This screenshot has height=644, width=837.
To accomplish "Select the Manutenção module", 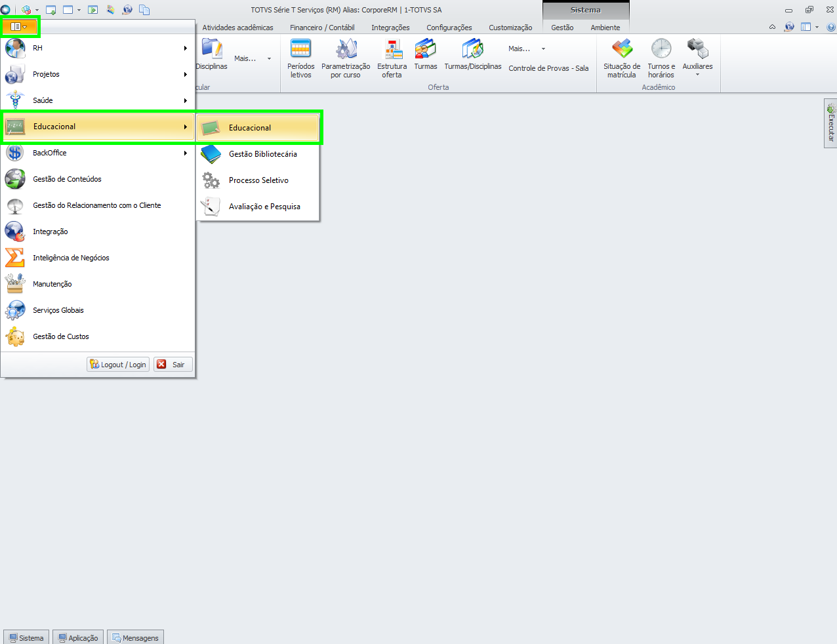I will click(98, 284).
